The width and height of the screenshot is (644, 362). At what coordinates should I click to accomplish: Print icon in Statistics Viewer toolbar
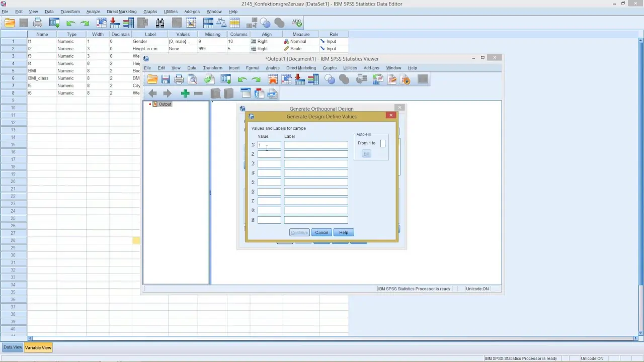coord(179,79)
